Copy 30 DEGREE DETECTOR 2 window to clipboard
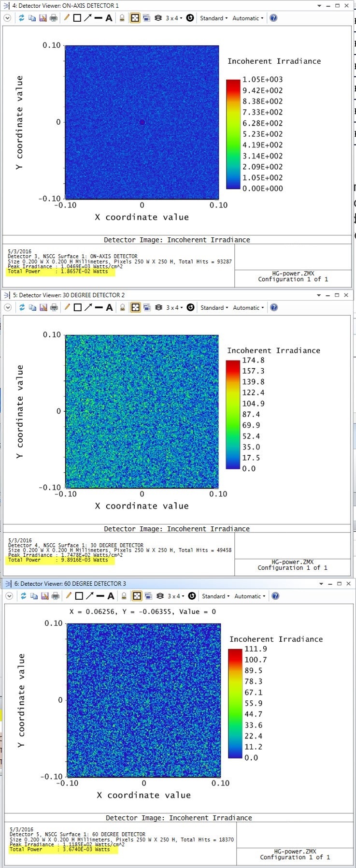This screenshot has width=356, height=868. (32, 307)
